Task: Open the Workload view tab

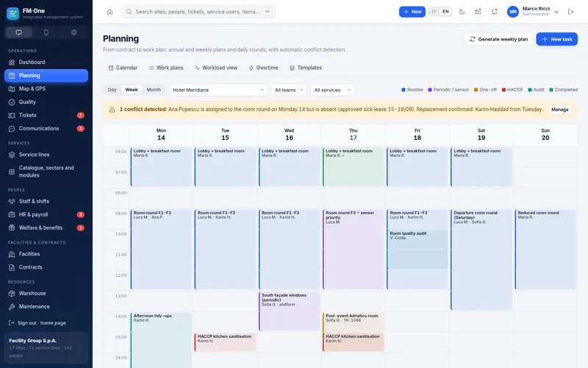Action: coord(216,68)
